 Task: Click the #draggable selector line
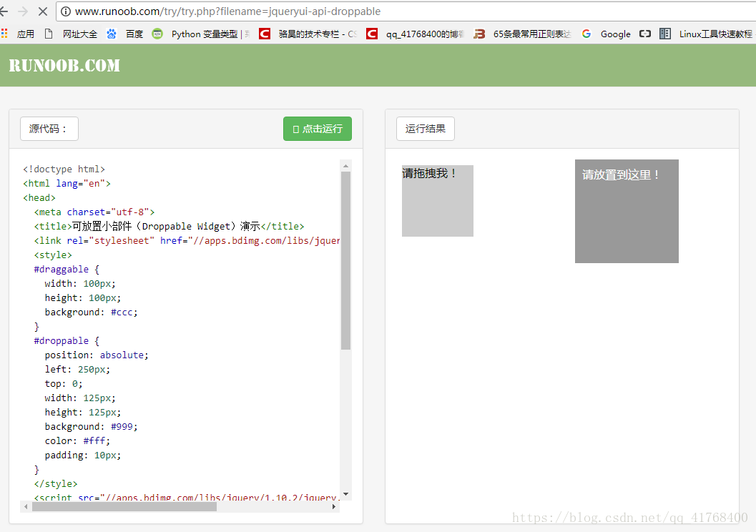[x=67, y=270]
